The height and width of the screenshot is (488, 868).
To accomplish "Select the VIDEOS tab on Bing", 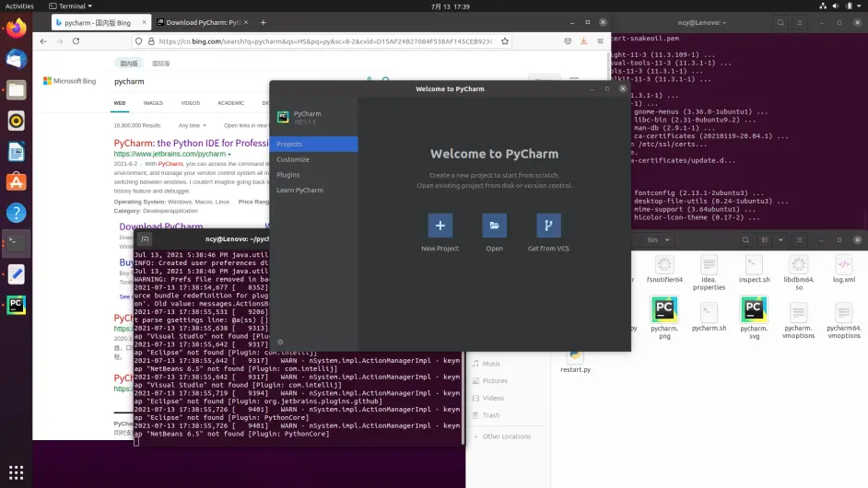I will point(190,103).
